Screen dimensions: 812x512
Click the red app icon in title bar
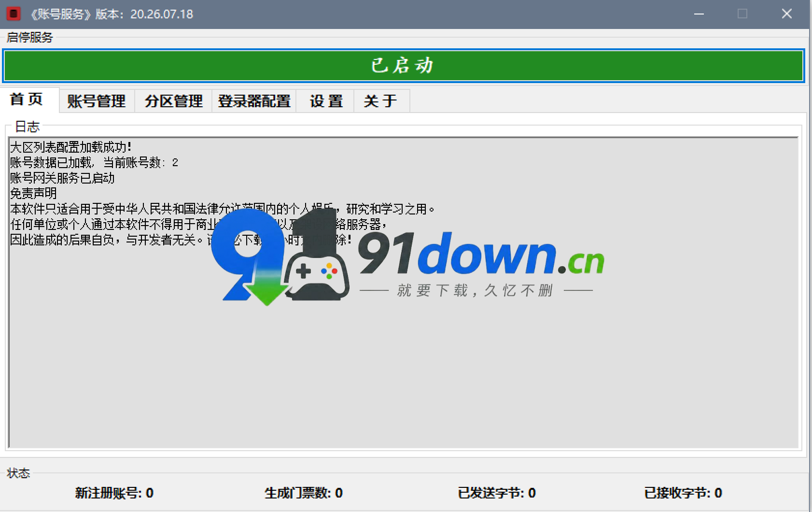click(x=14, y=14)
